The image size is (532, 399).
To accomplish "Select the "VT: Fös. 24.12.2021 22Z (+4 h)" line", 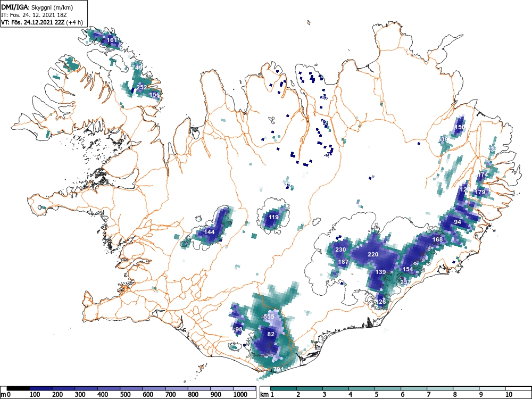I will pos(42,22).
